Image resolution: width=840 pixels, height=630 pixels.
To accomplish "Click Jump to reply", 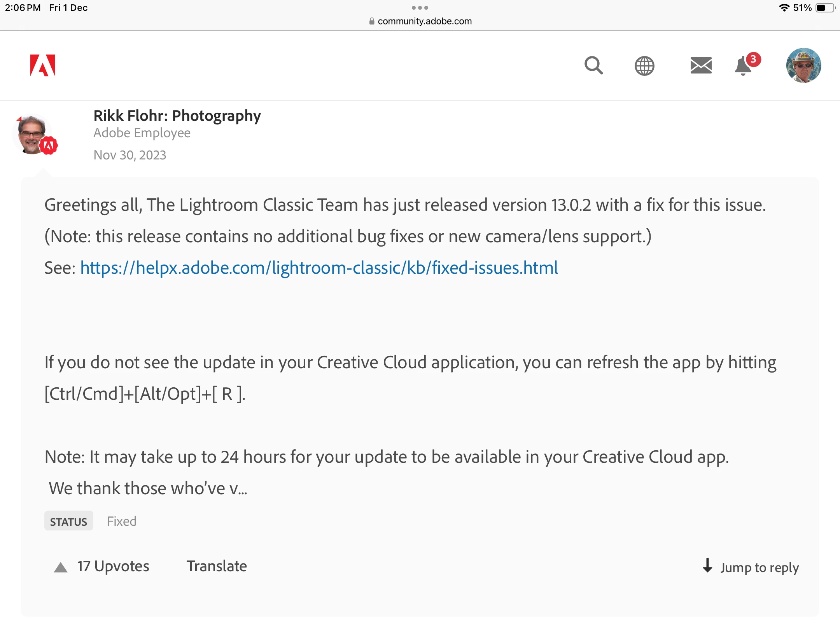I will 759,567.
